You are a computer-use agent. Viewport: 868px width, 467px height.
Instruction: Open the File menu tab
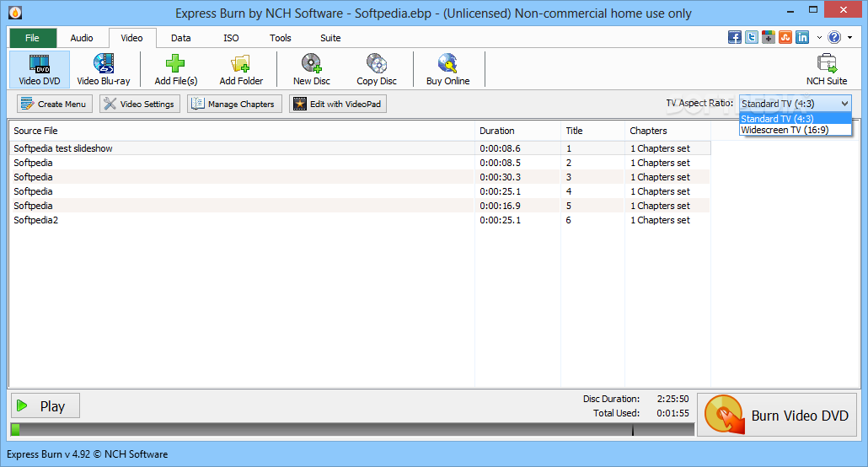click(33, 38)
